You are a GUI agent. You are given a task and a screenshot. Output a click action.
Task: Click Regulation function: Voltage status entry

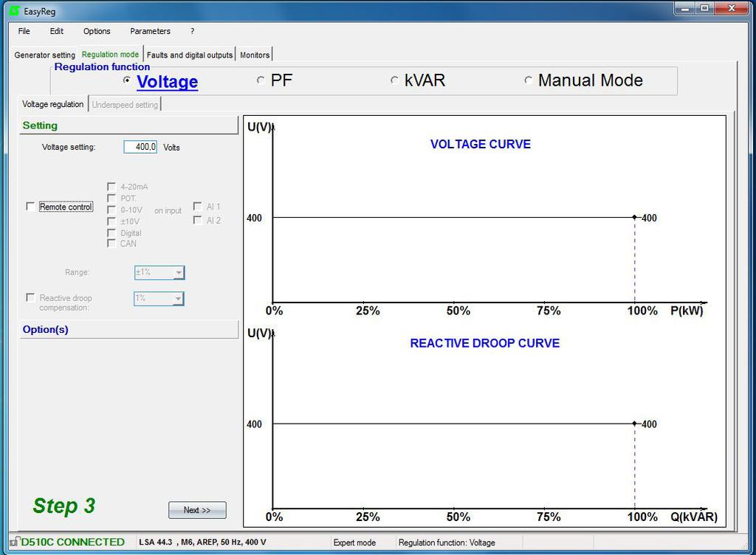click(x=447, y=542)
